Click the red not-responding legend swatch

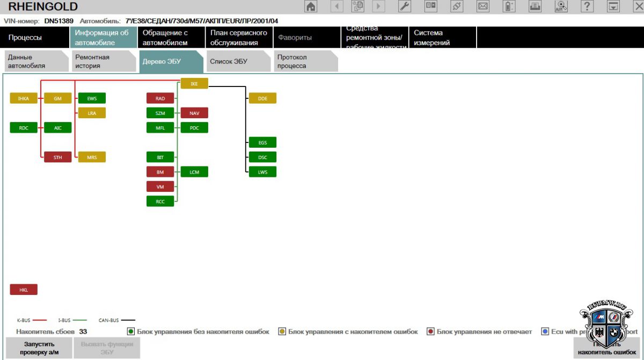(430, 332)
